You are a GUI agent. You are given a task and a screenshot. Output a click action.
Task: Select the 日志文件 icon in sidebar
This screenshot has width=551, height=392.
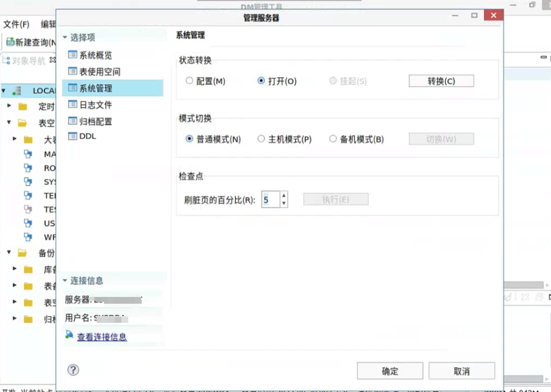72,105
